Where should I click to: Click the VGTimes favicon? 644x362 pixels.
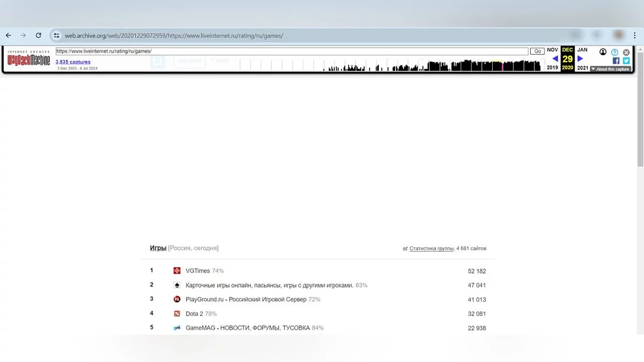pyautogui.click(x=177, y=271)
